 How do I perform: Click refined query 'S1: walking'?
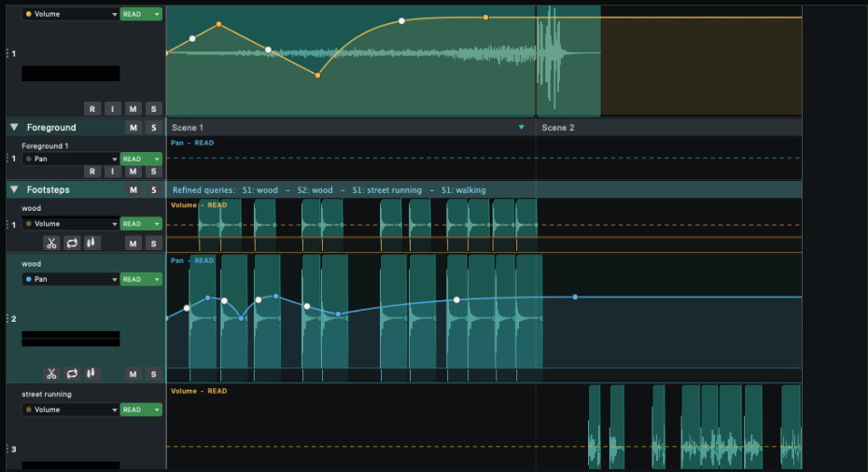pos(463,189)
